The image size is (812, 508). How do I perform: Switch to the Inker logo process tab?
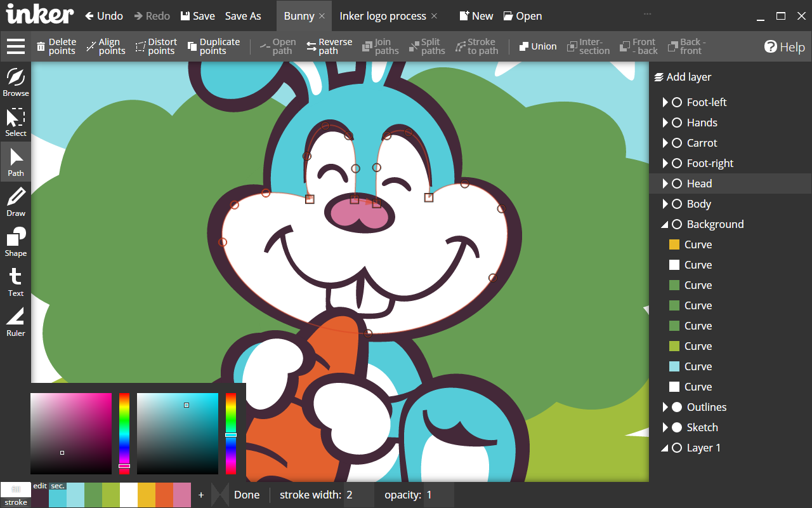point(381,15)
